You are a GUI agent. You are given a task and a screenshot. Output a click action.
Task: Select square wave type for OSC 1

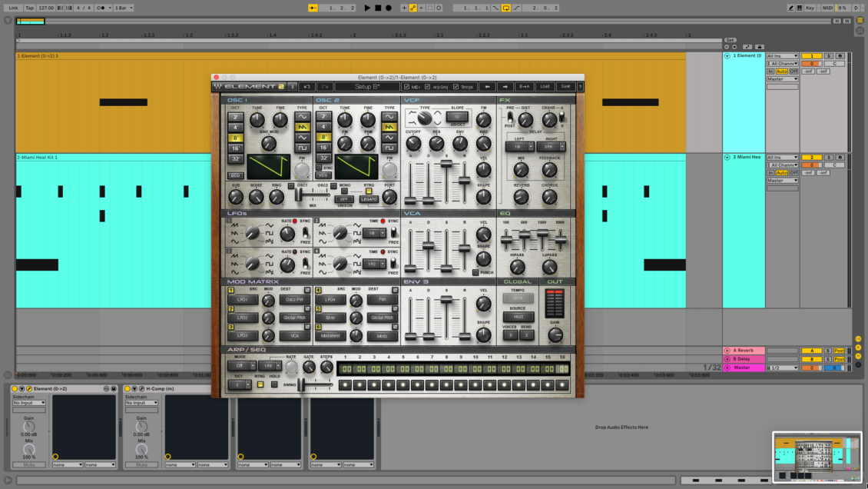pos(302,148)
